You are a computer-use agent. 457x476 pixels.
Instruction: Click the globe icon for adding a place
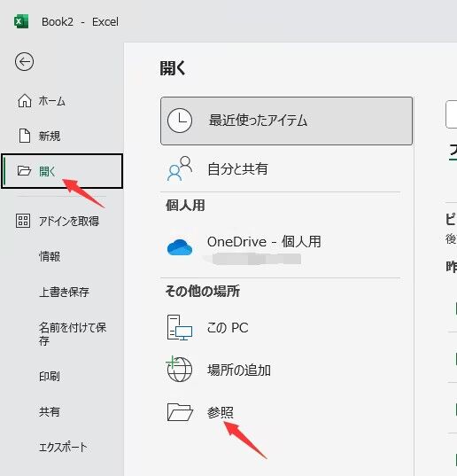179,369
